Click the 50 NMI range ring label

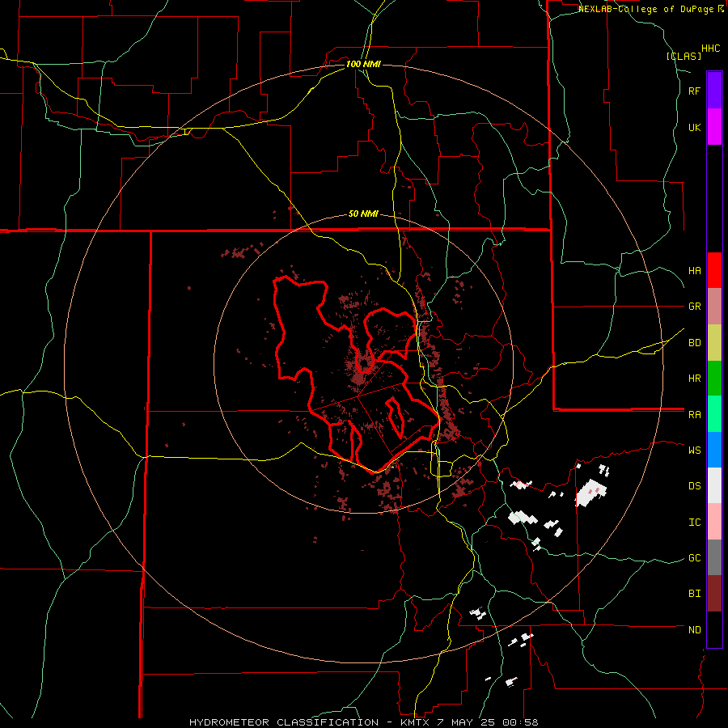click(x=363, y=214)
